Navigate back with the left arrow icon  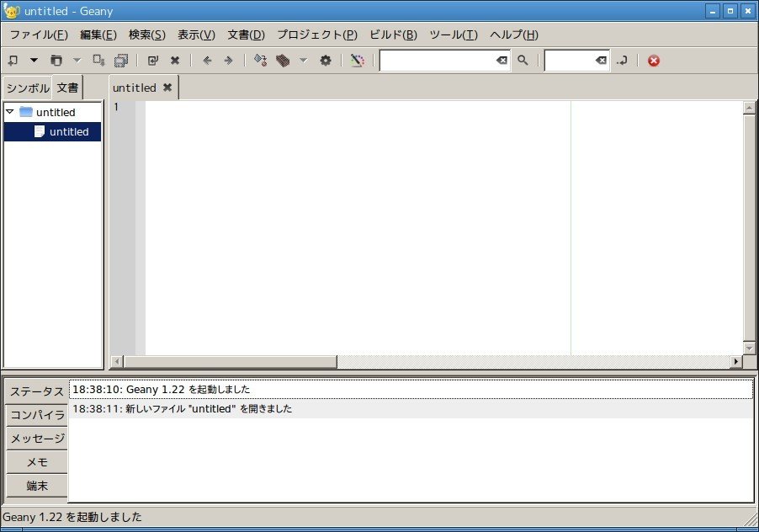pos(207,61)
